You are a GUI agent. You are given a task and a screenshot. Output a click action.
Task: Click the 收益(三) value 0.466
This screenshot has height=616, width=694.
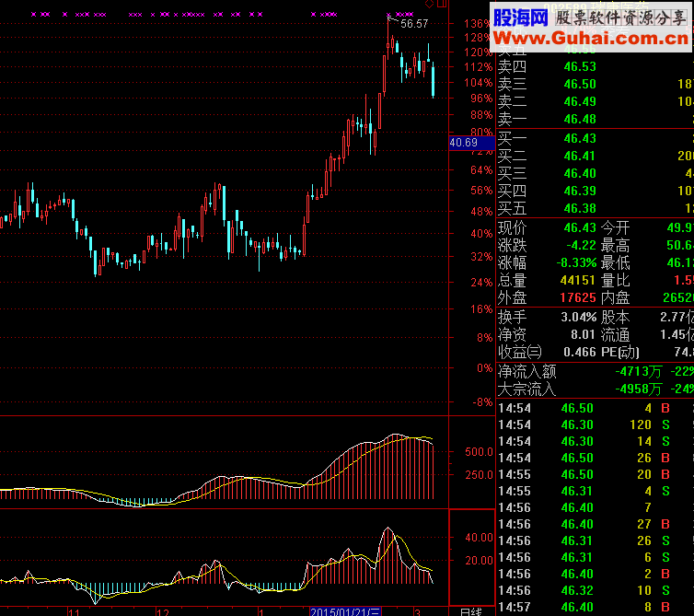(580, 352)
